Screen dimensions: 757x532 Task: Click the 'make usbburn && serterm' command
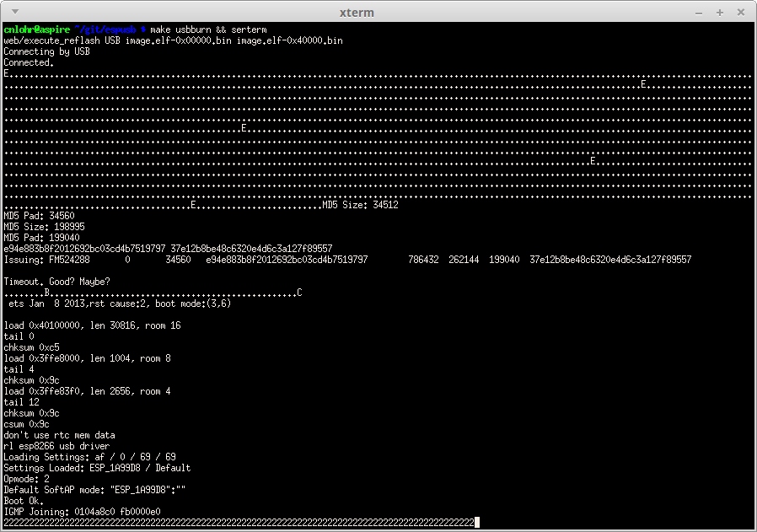pos(208,30)
